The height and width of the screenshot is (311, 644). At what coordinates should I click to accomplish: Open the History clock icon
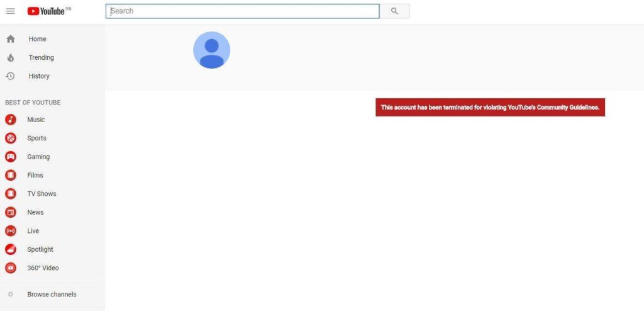tap(11, 76)
